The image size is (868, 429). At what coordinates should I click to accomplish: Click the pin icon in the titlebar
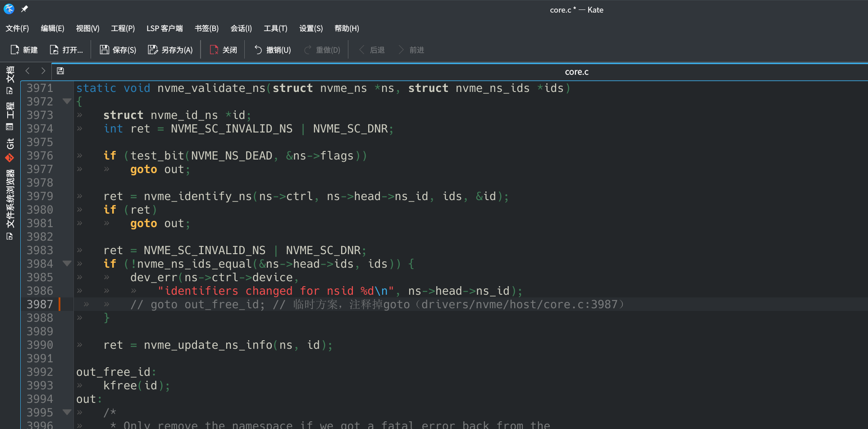(25, 9)
